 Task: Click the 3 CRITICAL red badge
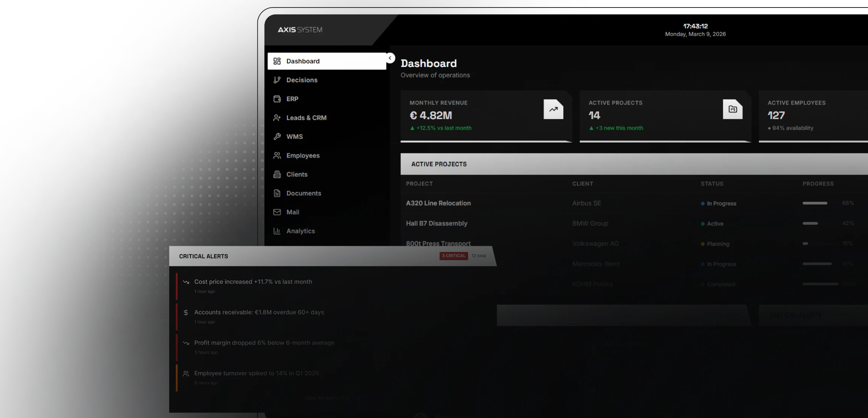pos(454,256)
